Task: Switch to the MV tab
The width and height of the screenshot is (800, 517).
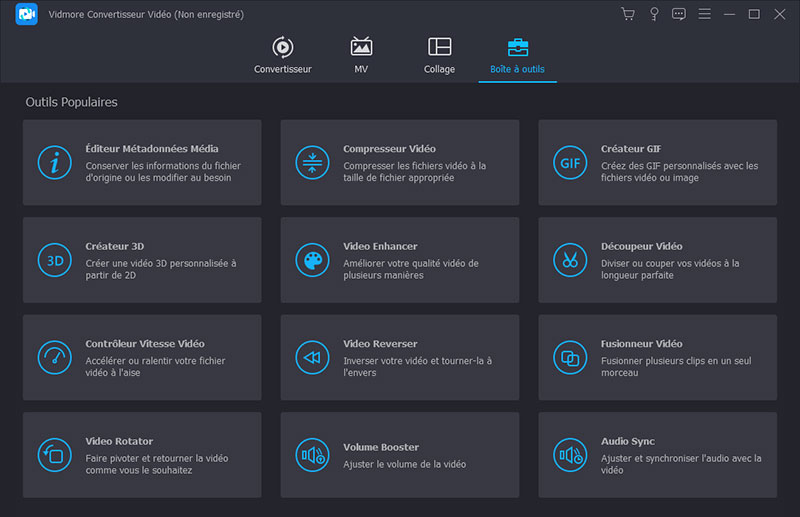Action: click(361, 56)
